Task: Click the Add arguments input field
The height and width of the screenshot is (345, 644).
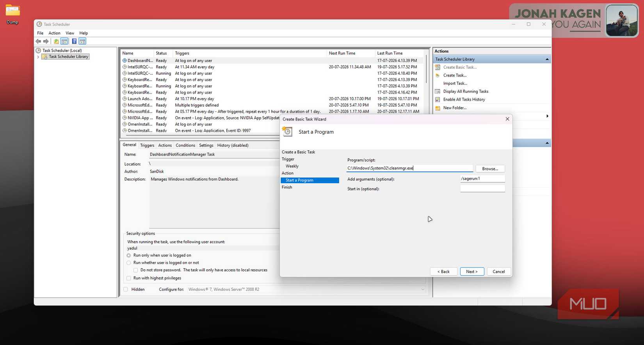Action: (x=482, y=179)
